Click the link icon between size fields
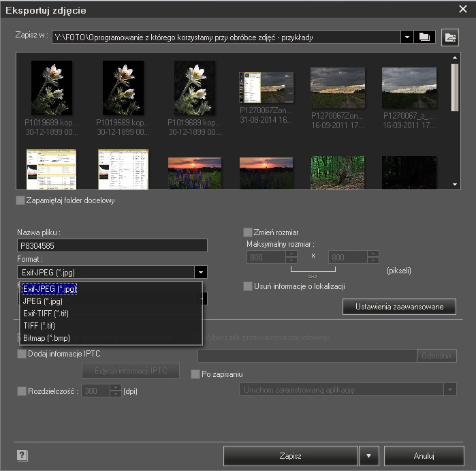Viewport: 476px width, 471px height. (313, 276)
